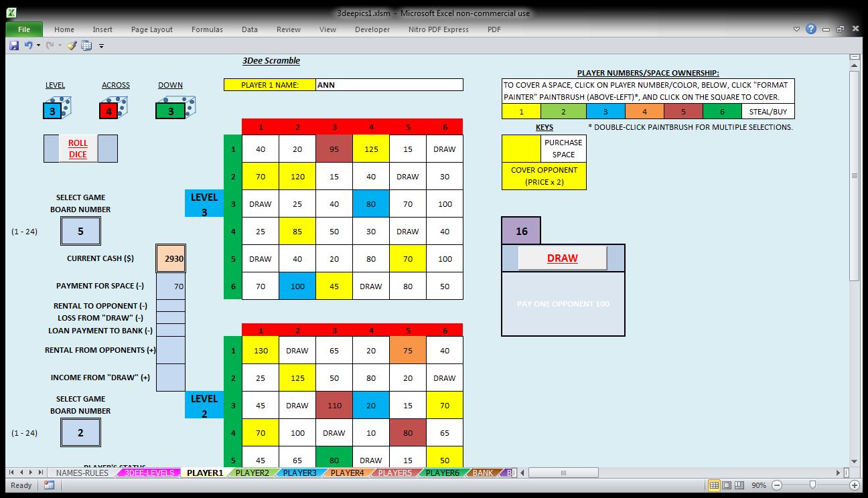Pick the blue player 3 color swatch
Image resolution: width=868 pixels, height=498 pixels.
pos(605,112)
